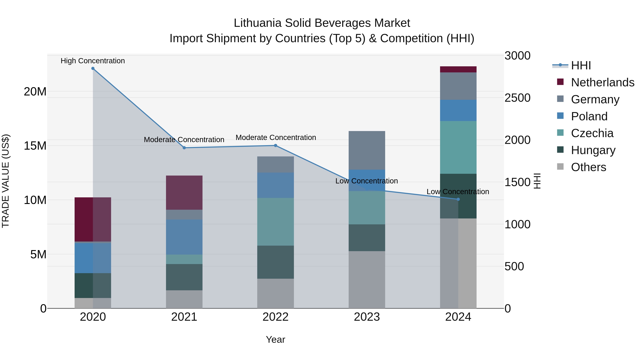Click the 2024 HHI data point marker
This screenshot has width=644, height=362.
(458, 199)
